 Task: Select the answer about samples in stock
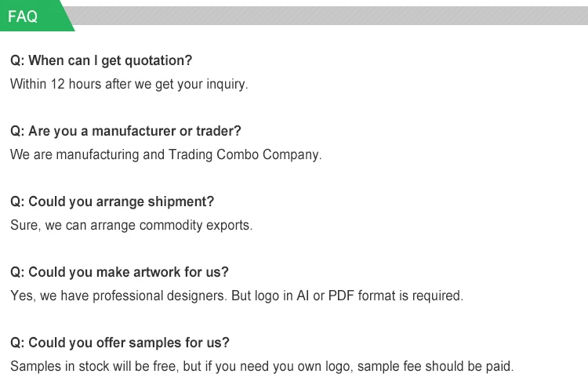tap(261, 366)
